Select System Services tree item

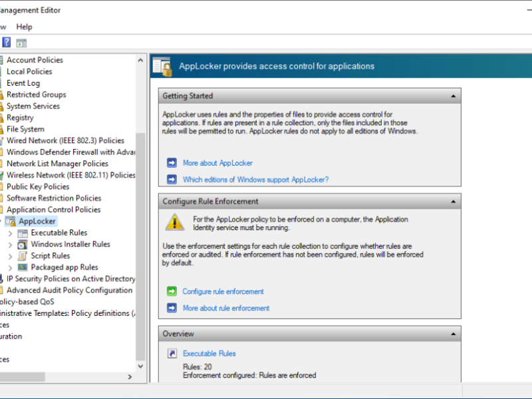pos(33,106)
